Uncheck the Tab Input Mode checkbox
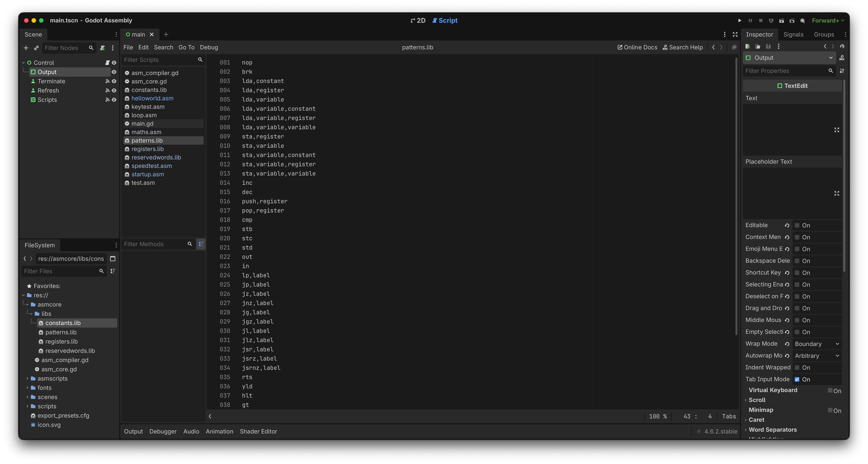This screenshot has height=464, width=868. (x=797, y=380)
